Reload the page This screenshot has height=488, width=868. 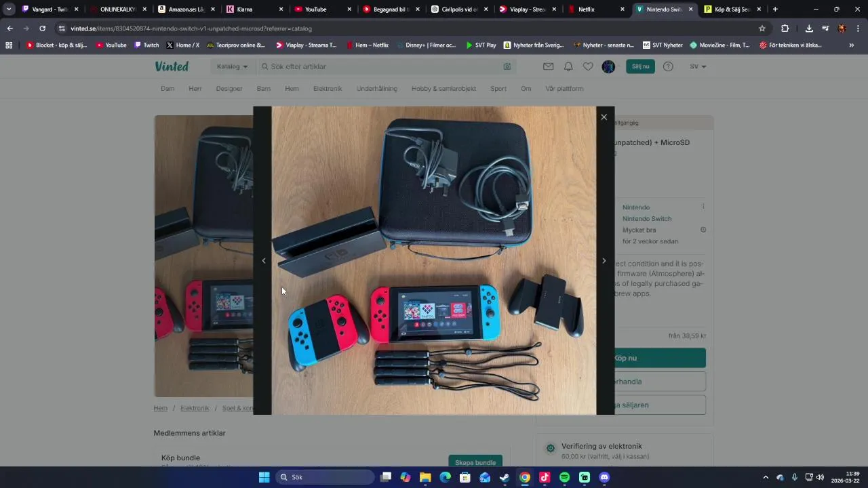coord(42,28)
